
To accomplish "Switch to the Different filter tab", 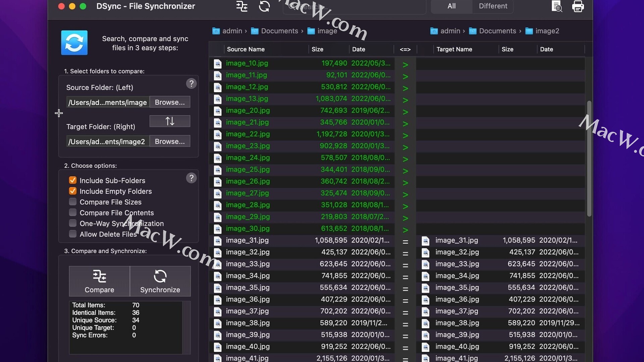I will coord(493,6).
